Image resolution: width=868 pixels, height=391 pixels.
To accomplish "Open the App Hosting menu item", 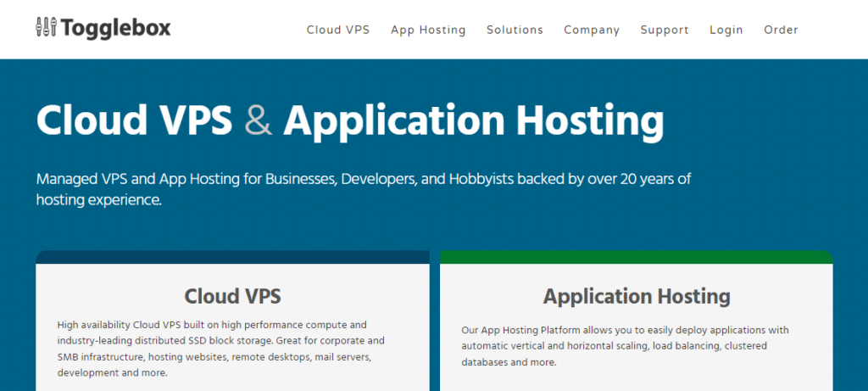I will (428, 30).
